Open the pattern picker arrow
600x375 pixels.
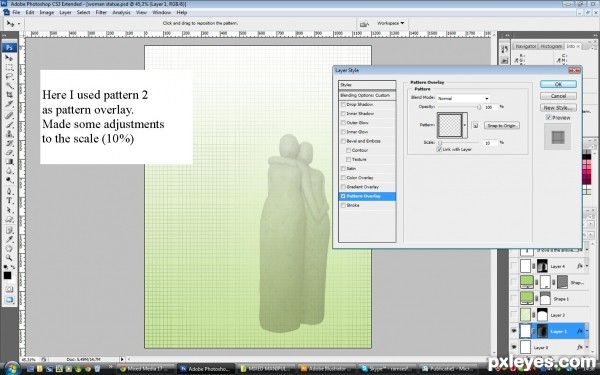(465, 125)
